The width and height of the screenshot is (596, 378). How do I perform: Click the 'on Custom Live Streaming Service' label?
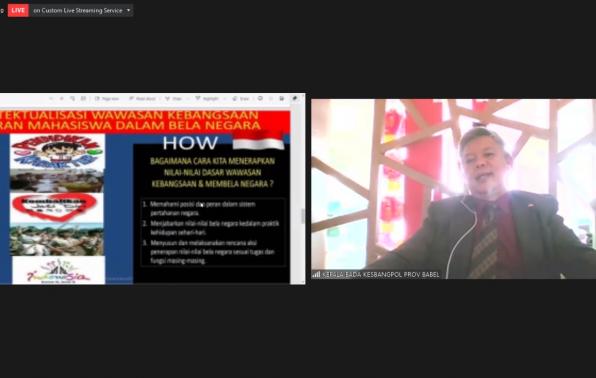(x=78, y=11)
